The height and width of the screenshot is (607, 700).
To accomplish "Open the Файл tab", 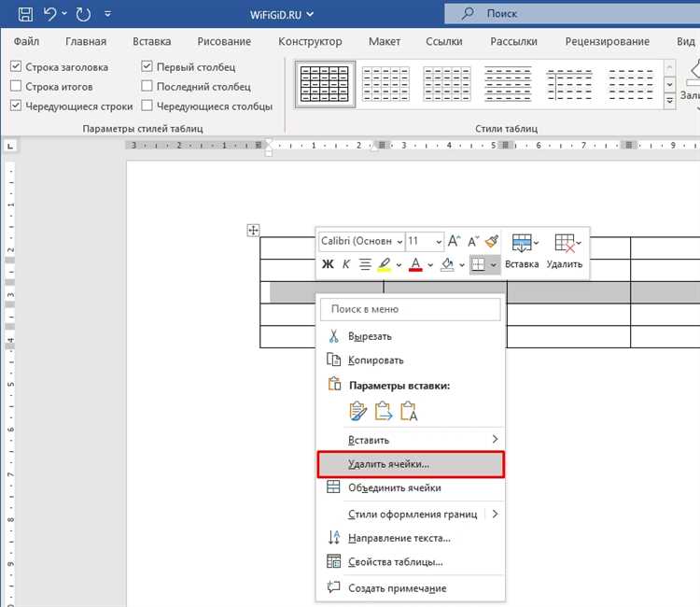I will pyautogui.click(x=26, y=41).
